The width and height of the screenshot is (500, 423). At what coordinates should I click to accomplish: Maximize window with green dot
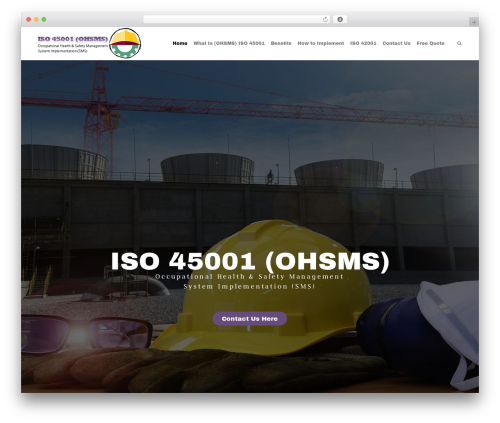pos(44,20)
